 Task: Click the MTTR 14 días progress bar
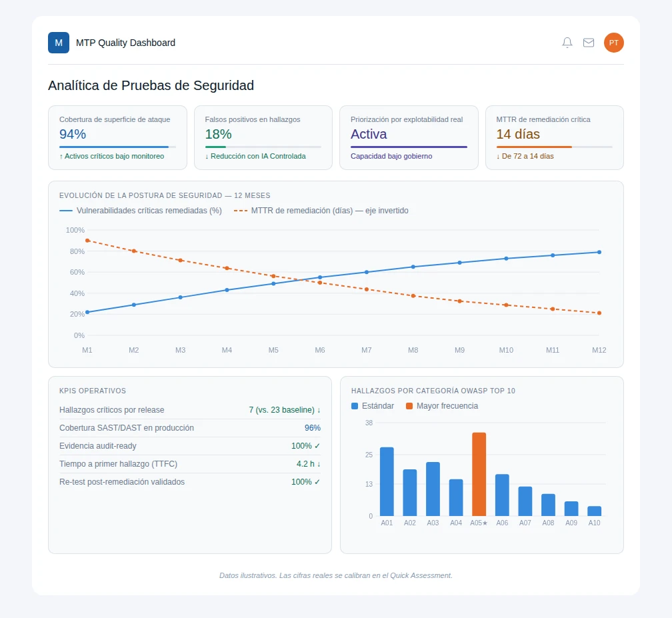tap(554, 147)
